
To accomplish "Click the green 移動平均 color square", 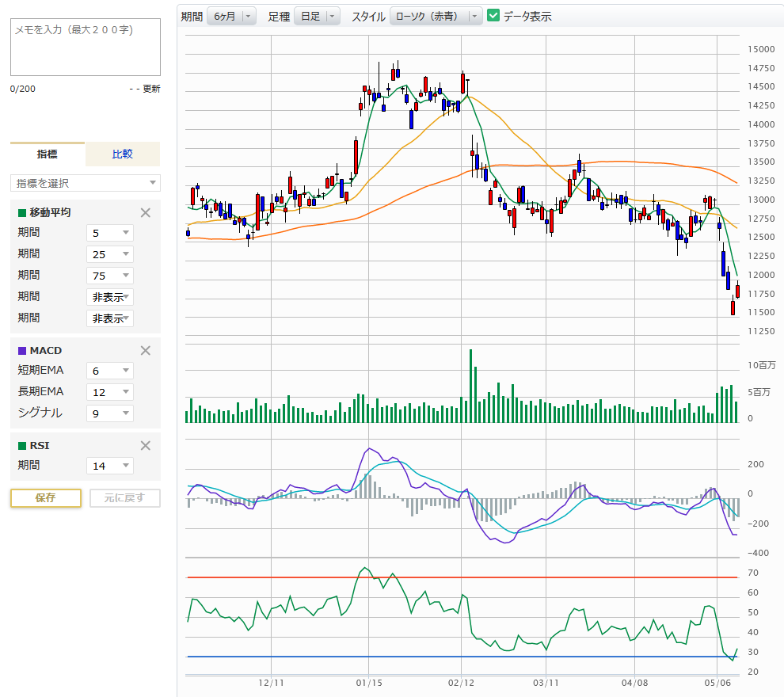I will point(22,212).
